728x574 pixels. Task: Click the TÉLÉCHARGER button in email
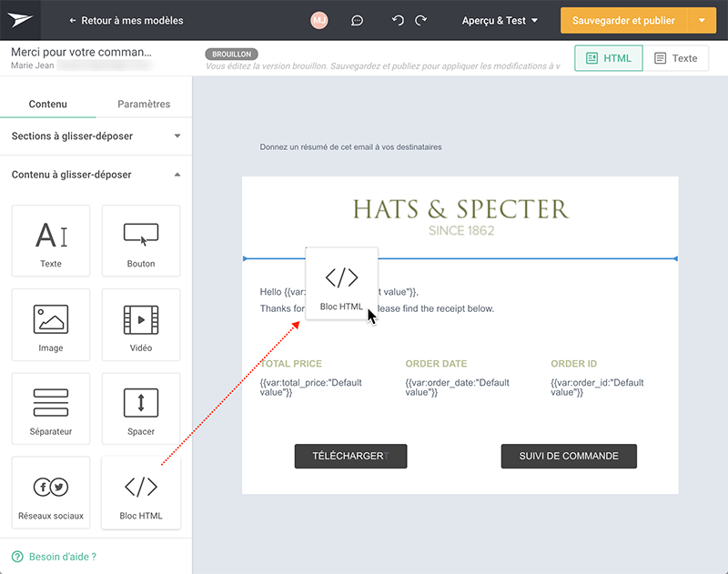[350, 456]
